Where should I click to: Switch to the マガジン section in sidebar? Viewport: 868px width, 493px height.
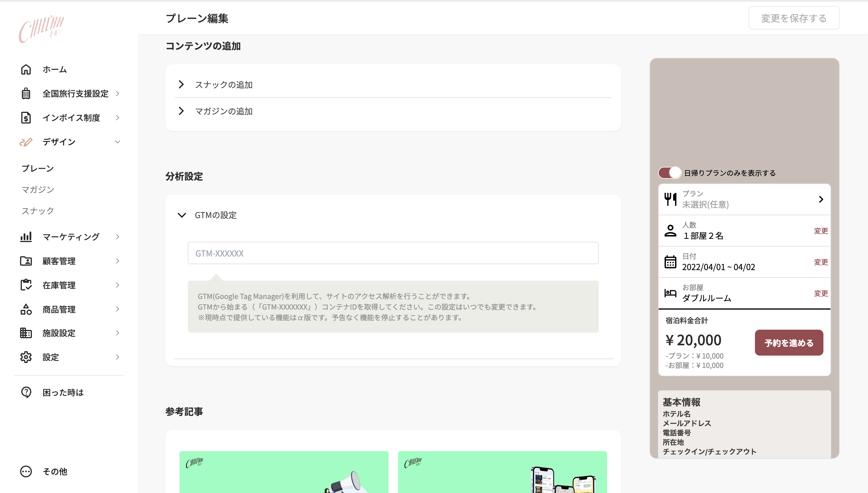pos(38,189)
